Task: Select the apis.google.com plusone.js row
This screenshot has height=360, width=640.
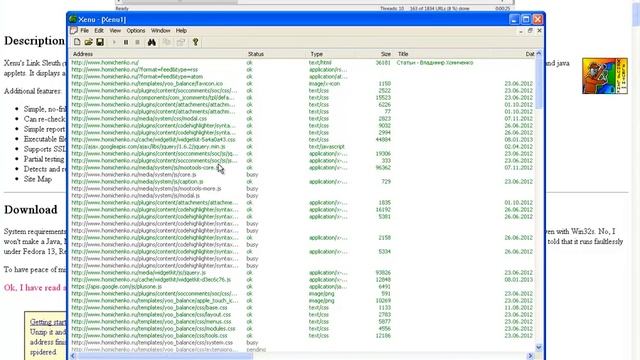Action: [x=302, y=287]
